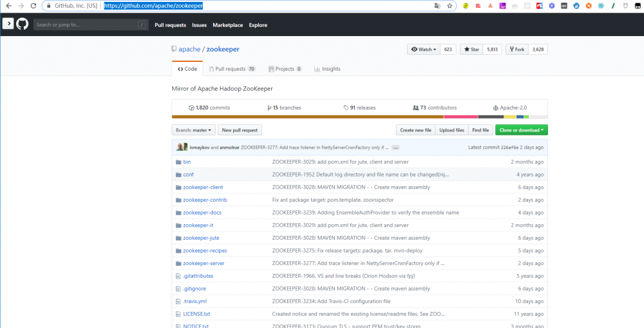Open the Branch: master dropdown

[x=193, y=130]
